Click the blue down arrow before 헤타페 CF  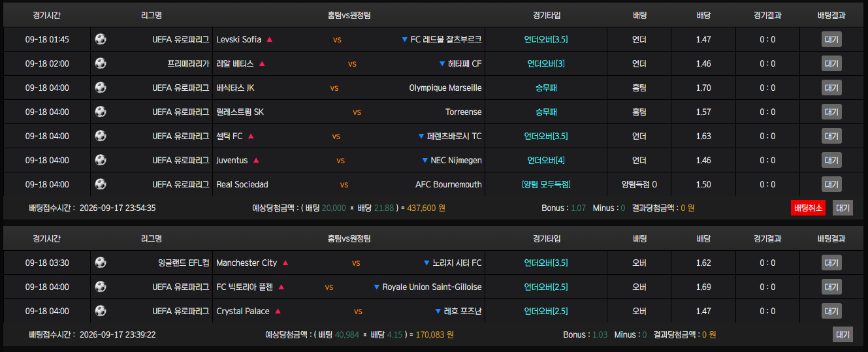(x=442, y=64)
